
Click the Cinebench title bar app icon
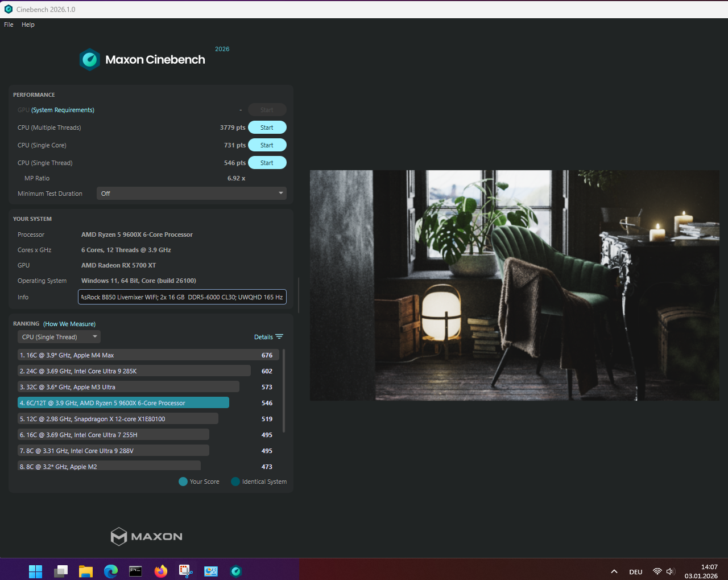click(8, 9)
